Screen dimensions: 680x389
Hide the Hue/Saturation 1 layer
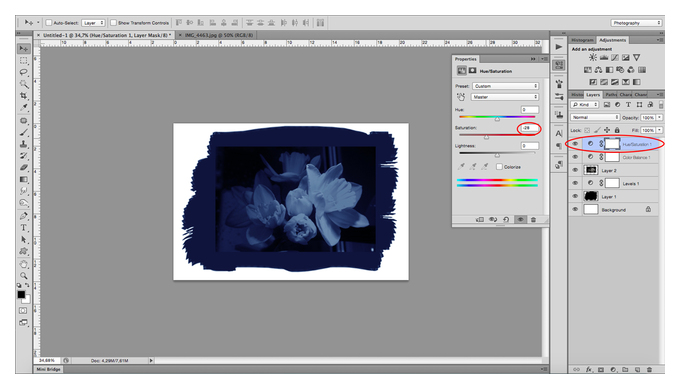point(575,144)
